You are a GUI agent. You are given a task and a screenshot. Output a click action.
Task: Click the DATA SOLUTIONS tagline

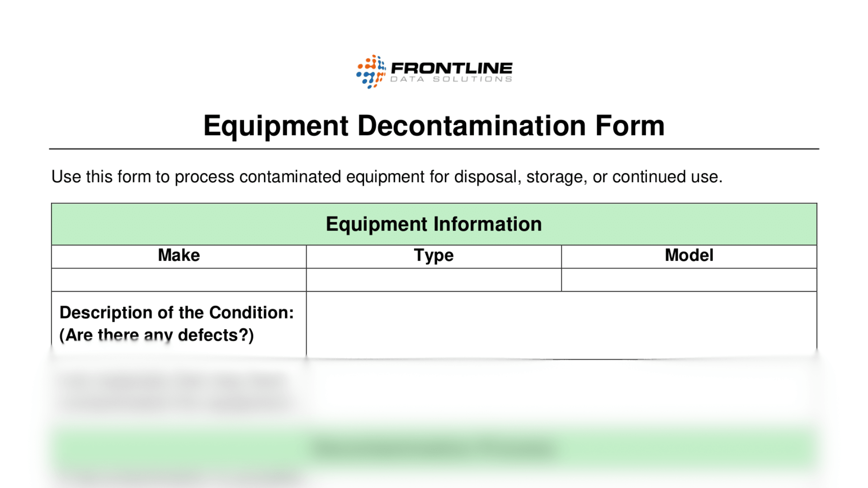point(451,80)
